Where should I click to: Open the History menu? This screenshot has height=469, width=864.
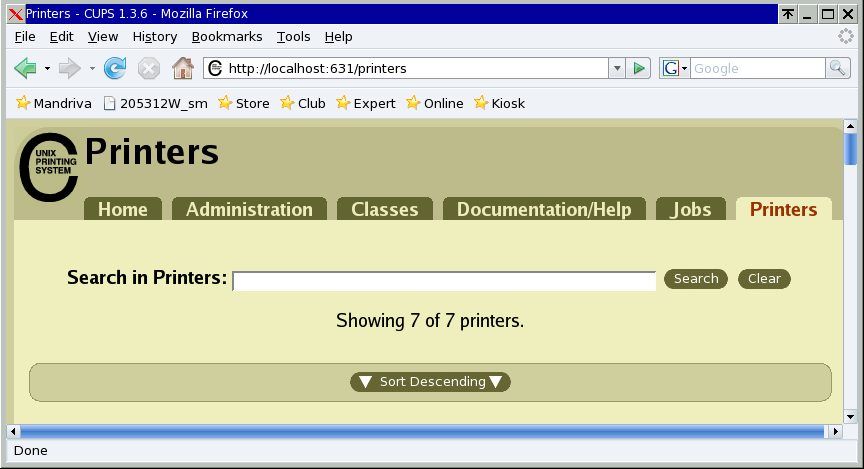coord(155,36)
